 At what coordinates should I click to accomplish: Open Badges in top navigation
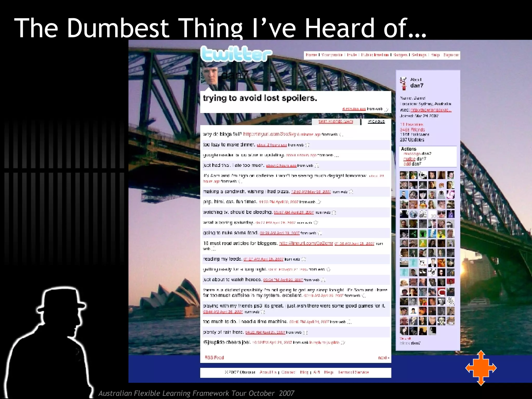click(400, 55)
